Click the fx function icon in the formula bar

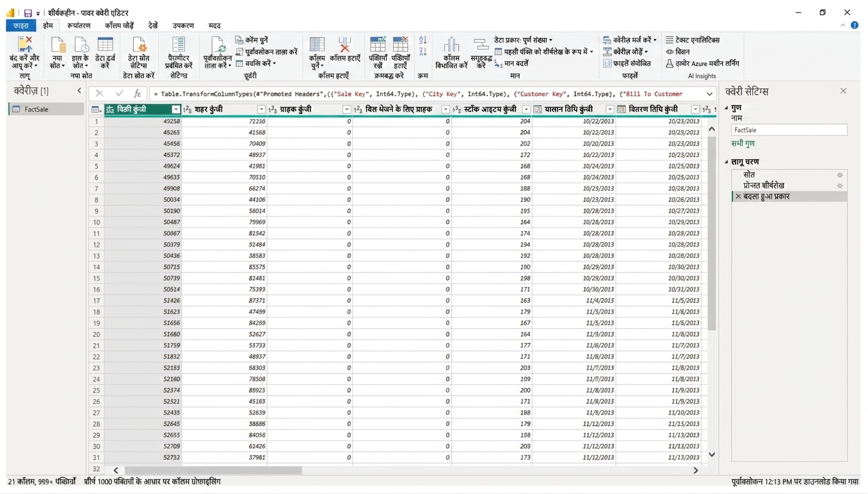137,93
